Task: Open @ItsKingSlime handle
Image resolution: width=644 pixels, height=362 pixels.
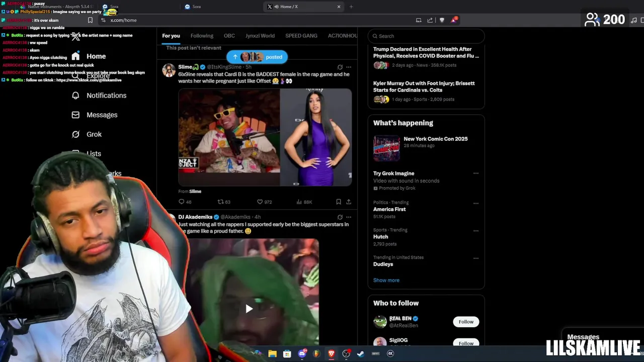Action: (x=224, y=67)
